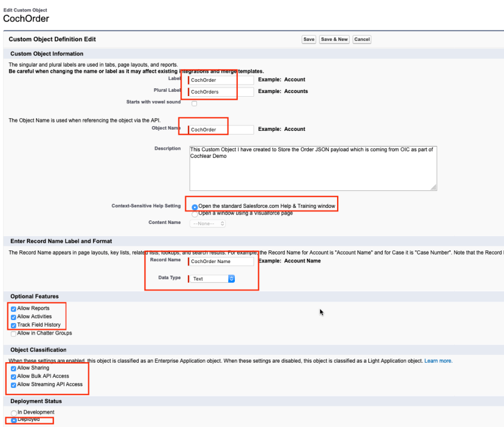The height and width of the screenshot is (427, 504).
Task: Toggle the Allow Bulk API Access checkbox
Action: (14, 377)
